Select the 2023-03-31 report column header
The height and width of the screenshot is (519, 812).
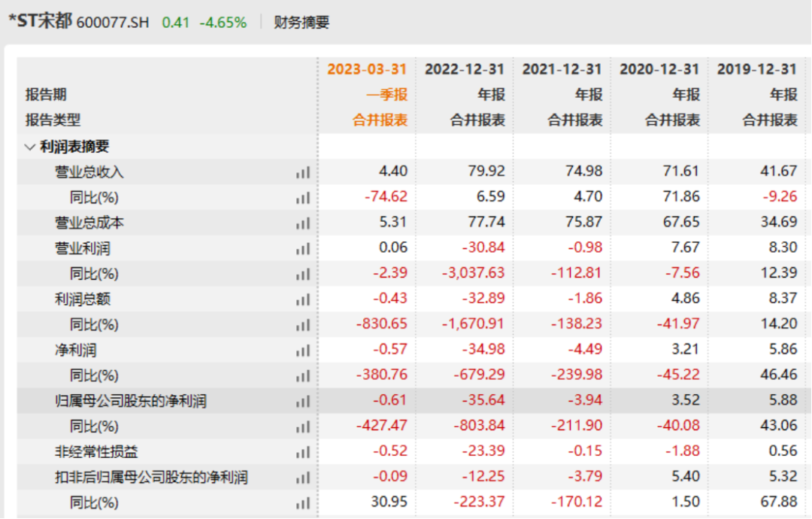(x=367, y=69)
